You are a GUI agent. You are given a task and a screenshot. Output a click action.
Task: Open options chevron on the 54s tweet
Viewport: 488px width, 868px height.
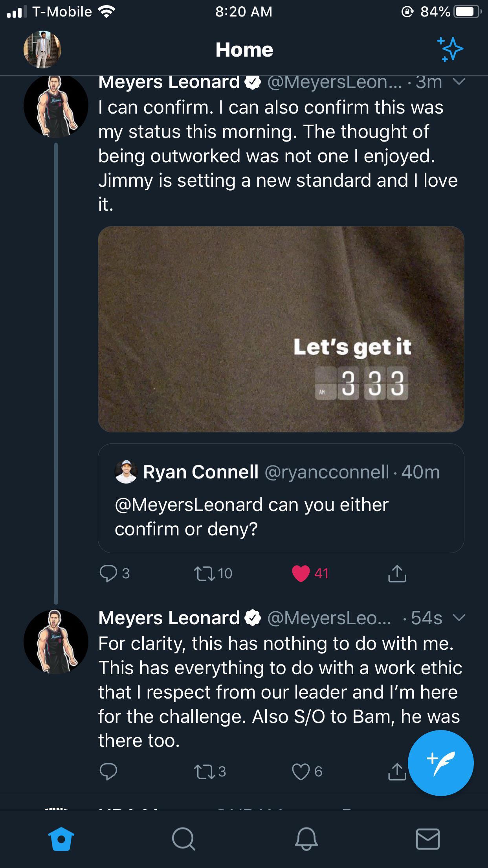coord(459,618)
